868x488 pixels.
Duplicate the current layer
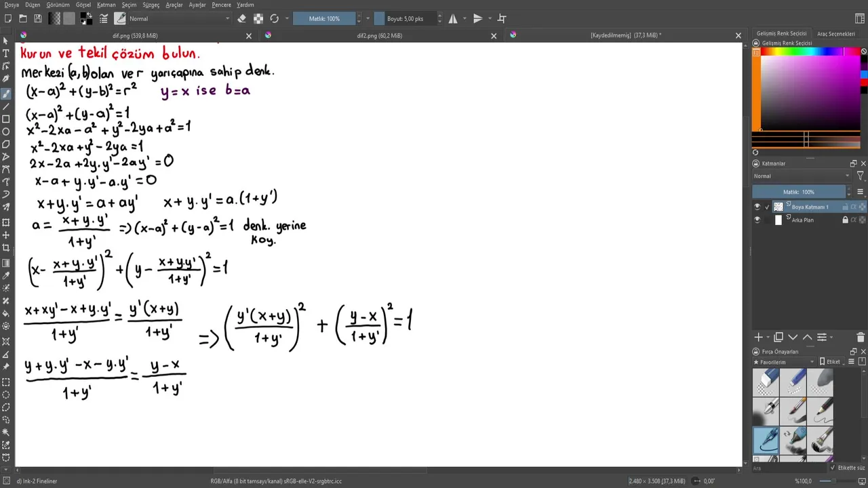point(778,337)
